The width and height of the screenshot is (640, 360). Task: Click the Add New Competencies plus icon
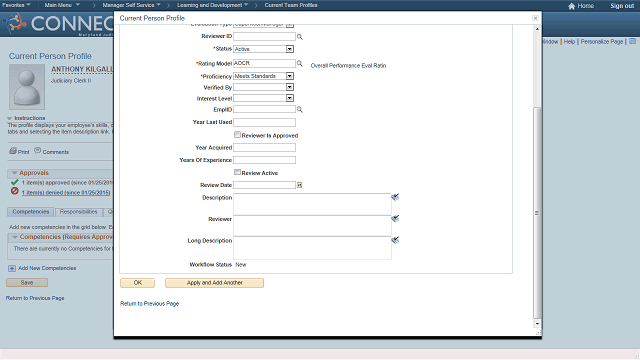click(12, 268)
